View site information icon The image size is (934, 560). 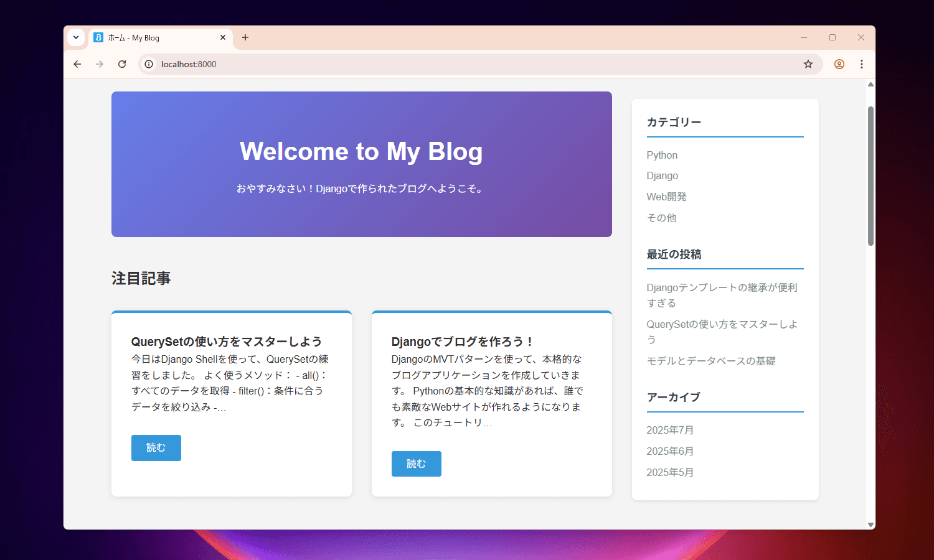[x=149, y=64]
